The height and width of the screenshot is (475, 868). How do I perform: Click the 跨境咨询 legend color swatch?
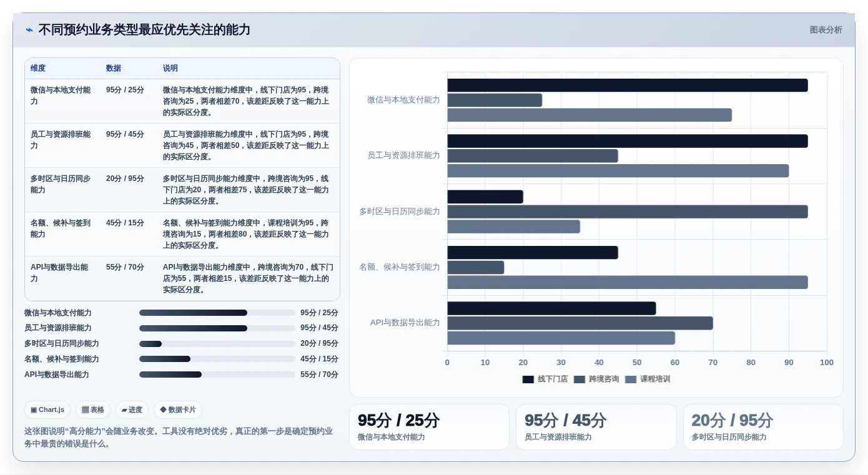pyautogui.click(x=579, y=380)
